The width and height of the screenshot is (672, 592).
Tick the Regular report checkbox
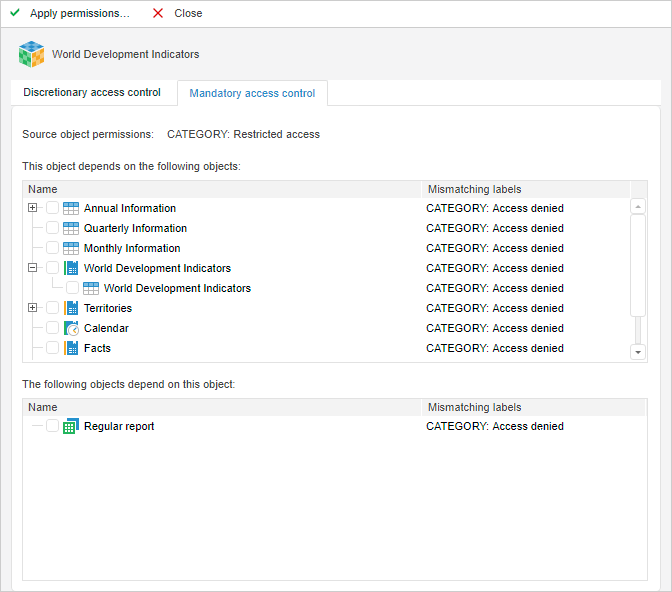(52, 426)
